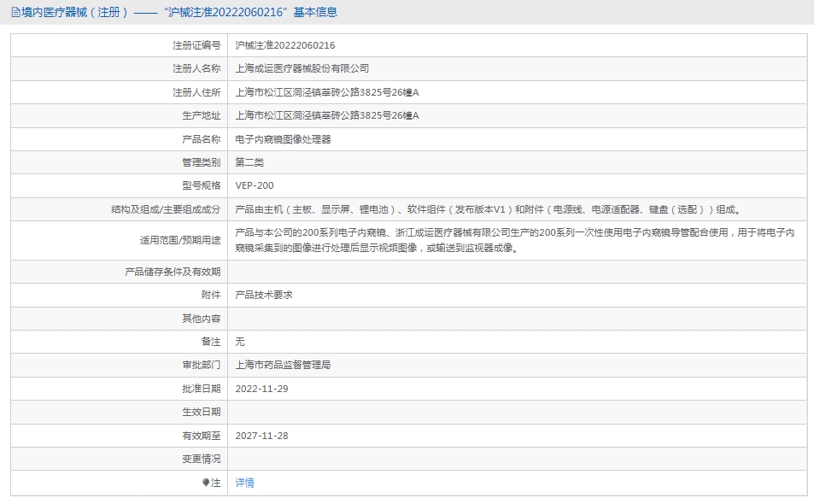
Task: Select the structure text starting 产品由主机
Action: 489,209
